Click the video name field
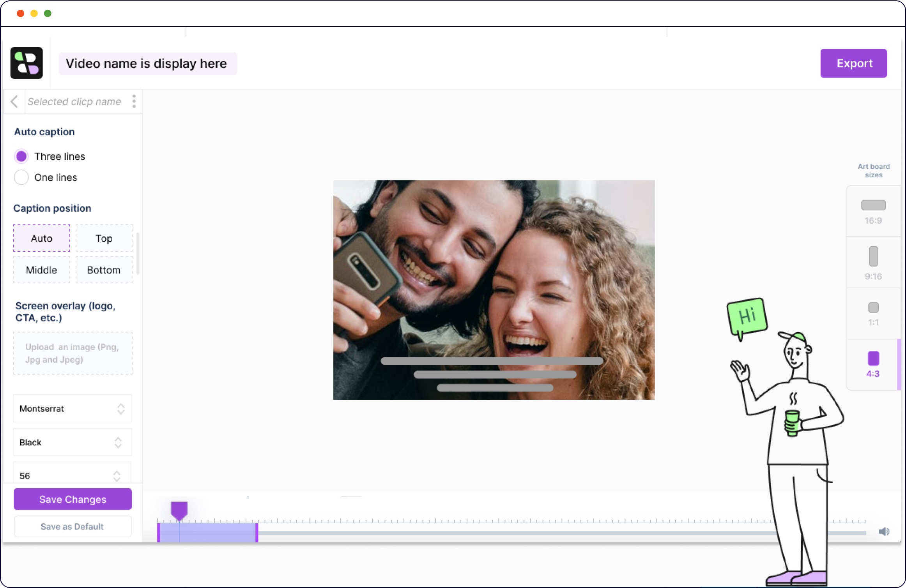Screen dimensions: 906x588 tap(147, 64)
